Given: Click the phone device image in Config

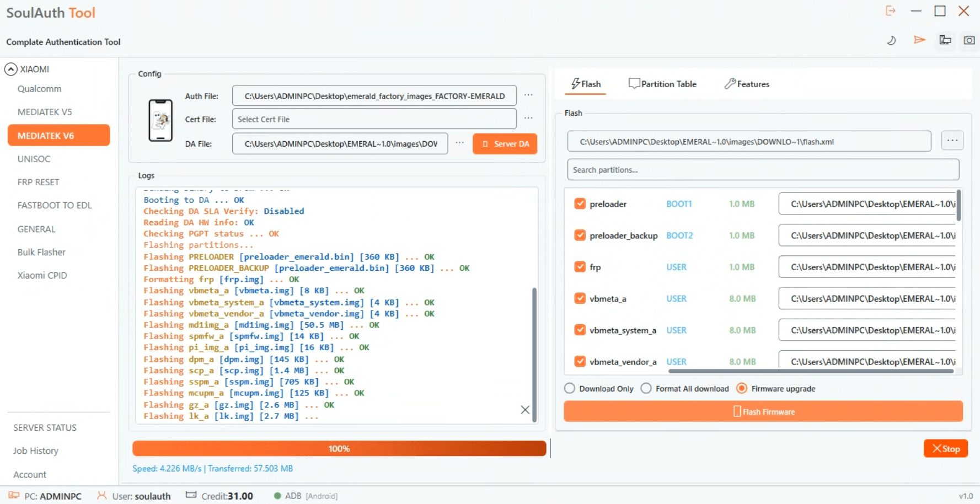Looking at the screenshot, I should (x=160, y=120).
